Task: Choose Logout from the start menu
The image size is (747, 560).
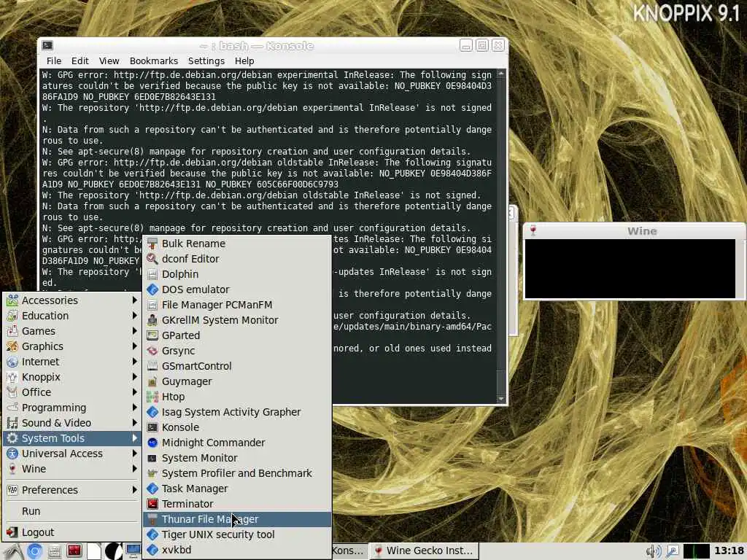Action: (x=72, y=532)
